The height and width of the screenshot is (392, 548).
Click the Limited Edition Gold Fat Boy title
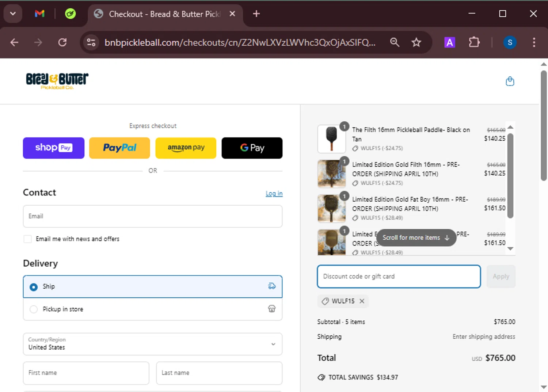pos(410,204)
